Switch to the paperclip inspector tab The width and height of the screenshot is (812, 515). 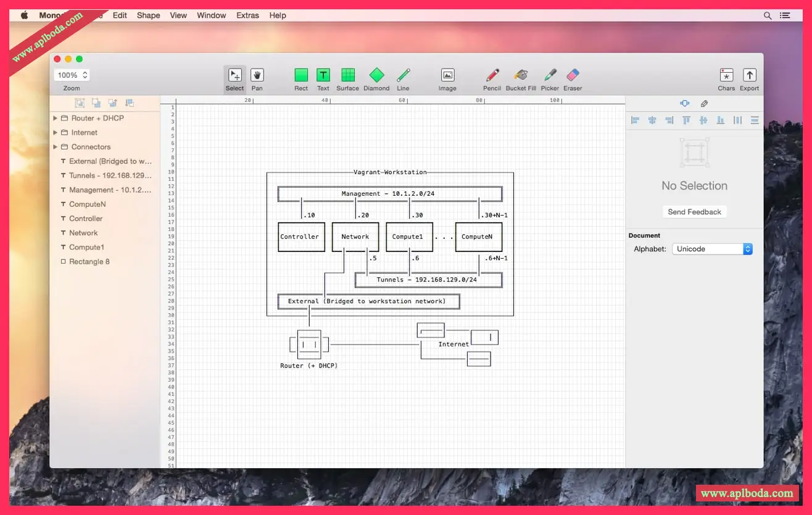704,104
